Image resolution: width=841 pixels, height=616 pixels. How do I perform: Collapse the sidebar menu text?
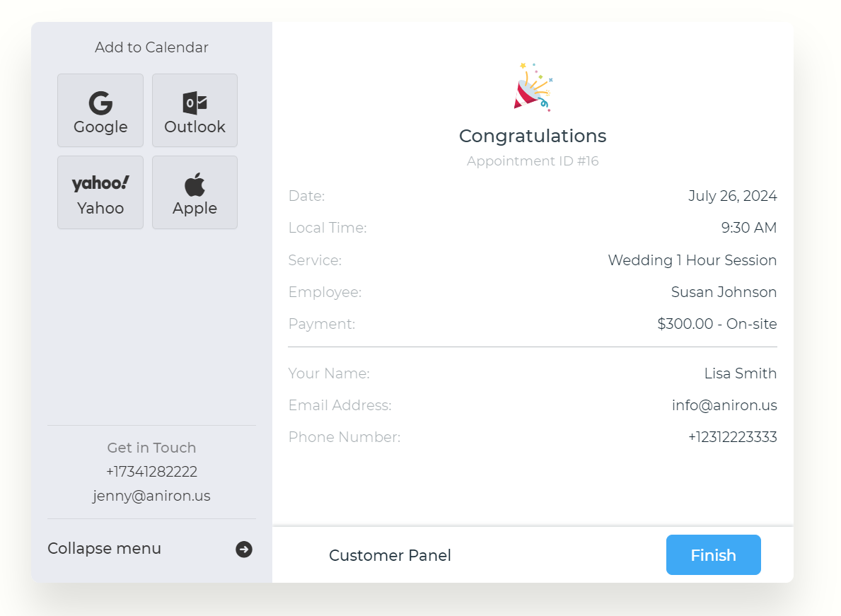click(104, 548)
